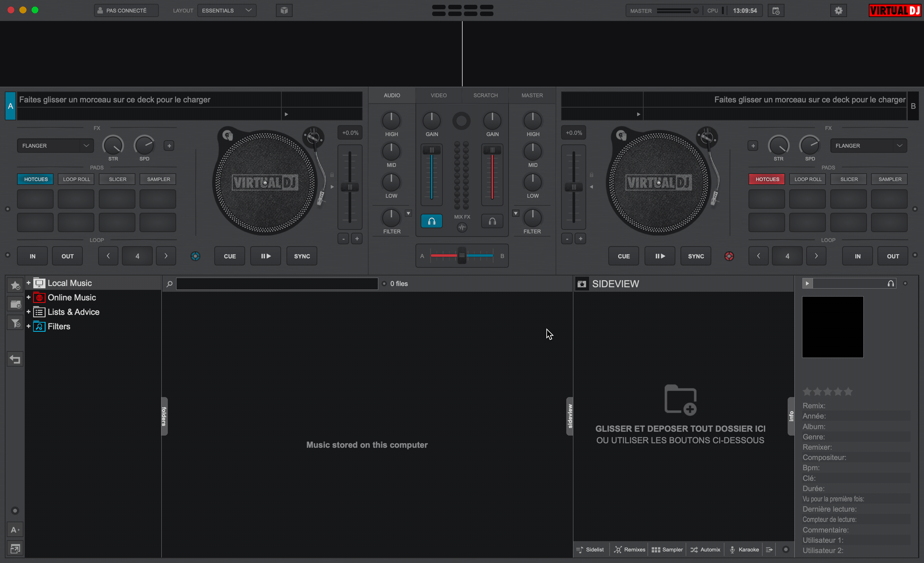Screen dimensions: 924x563
Task: Open the Karaoke view in sideview
Action: [x=744, y=550]
